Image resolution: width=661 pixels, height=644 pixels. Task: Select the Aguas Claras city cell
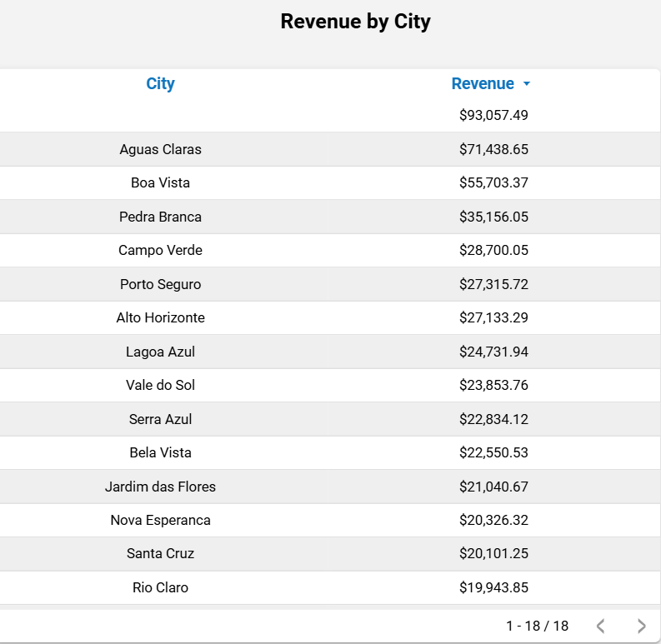160,150
